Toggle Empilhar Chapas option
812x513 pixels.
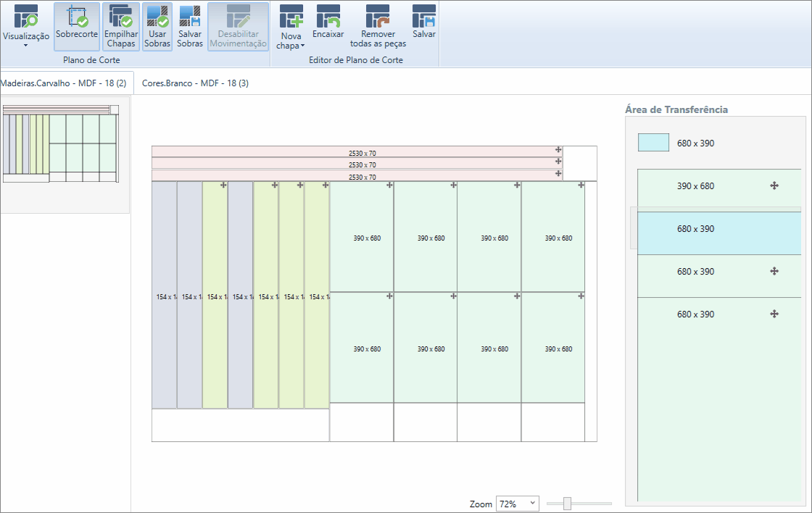[x=120, y=26]
